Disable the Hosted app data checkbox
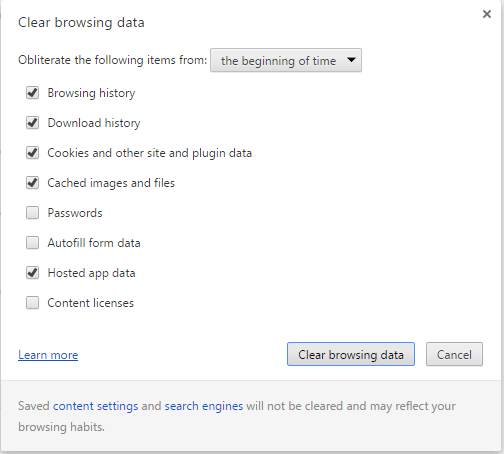This screenshot has height=454, width=504. [32, 273]
